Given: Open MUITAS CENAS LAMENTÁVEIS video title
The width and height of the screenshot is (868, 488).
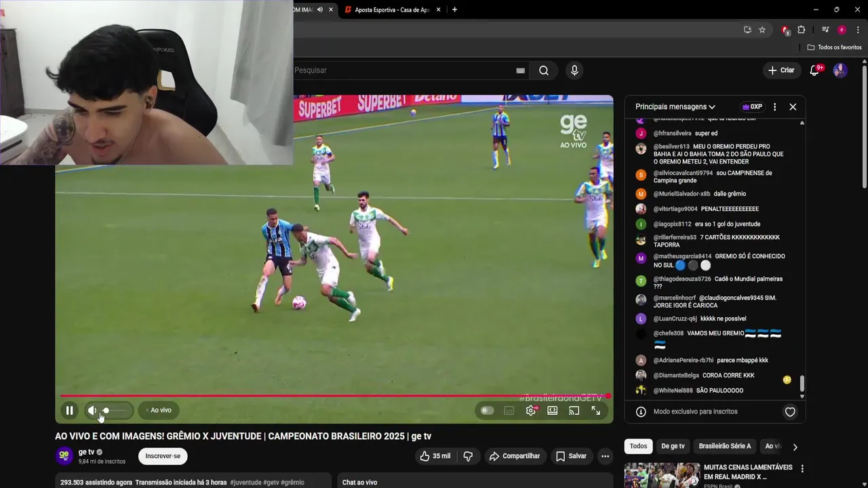Looking at the screenshot, I should tap(748, 472).
